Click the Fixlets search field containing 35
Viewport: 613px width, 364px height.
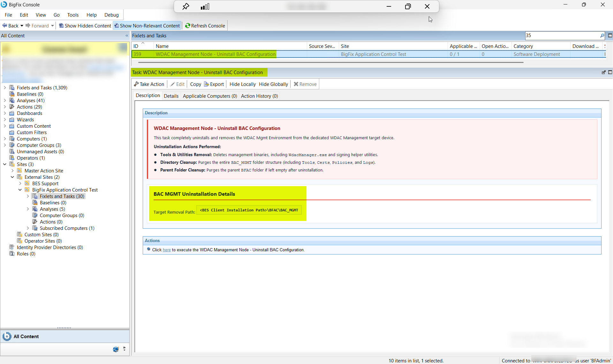[x=563, y=35]
